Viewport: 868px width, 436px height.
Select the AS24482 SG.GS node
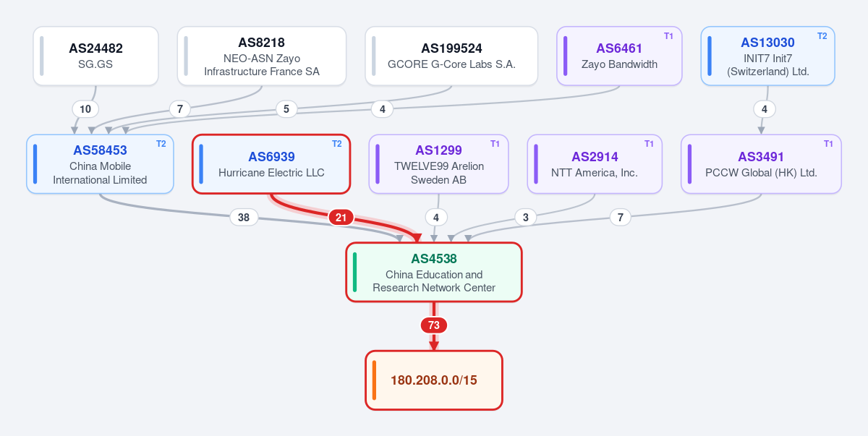[95, 56]
